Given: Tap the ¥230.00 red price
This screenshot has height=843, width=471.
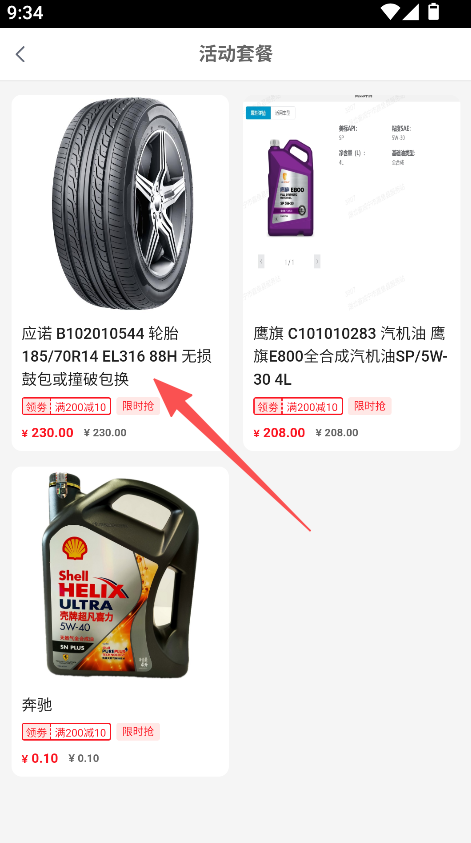Looking at the screenshot, I should [47, 433].
